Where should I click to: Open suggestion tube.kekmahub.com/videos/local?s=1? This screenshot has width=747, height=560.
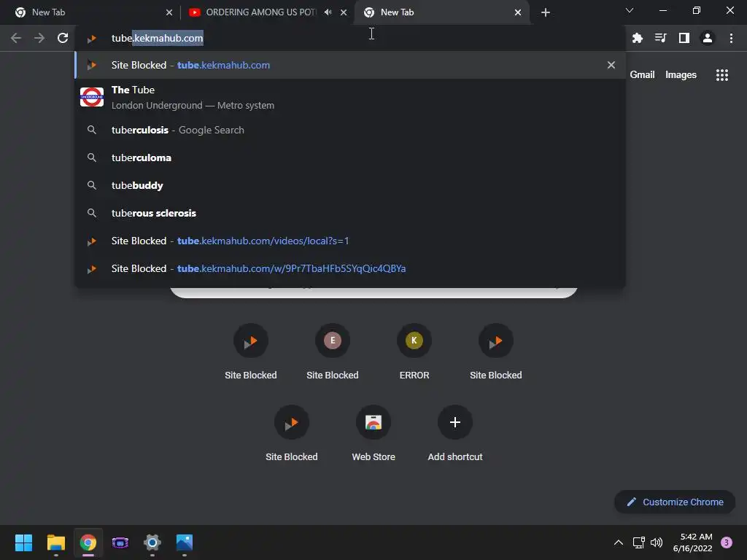coord(350,241)
